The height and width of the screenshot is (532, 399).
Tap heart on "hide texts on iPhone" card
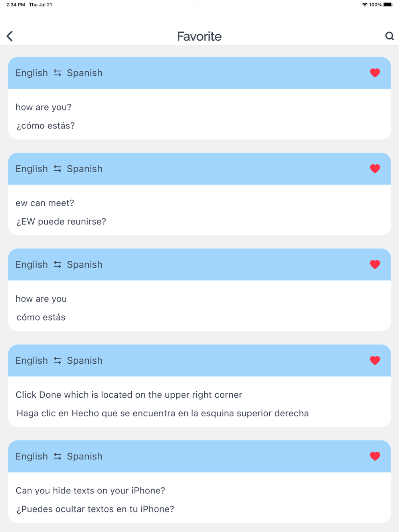click(x=375, y=456)
